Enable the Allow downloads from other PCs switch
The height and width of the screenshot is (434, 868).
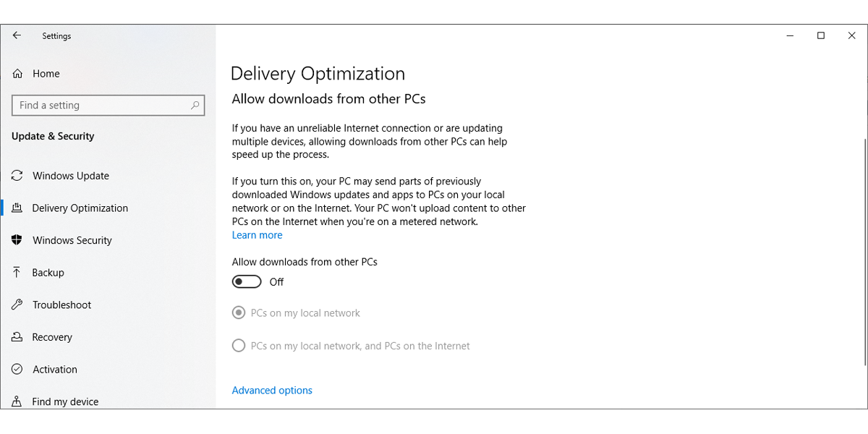(246, 281)
